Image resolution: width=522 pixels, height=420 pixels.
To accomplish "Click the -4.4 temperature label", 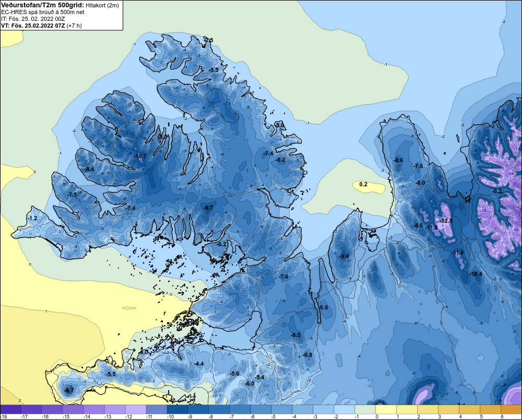I will click(199, 364).
